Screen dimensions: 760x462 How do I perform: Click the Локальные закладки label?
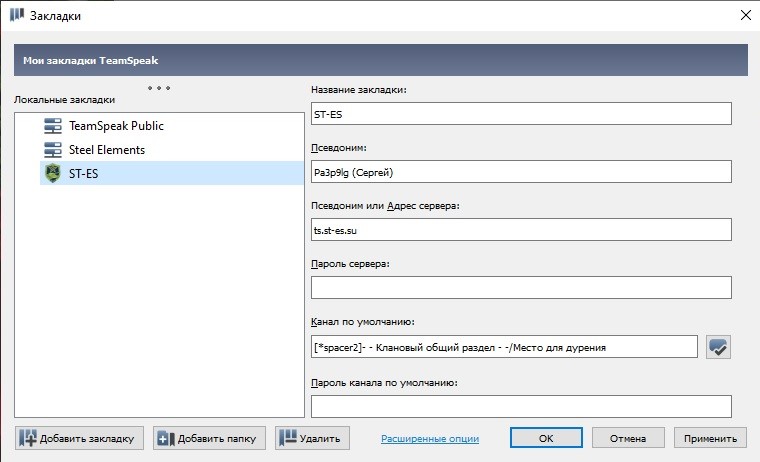64,99
